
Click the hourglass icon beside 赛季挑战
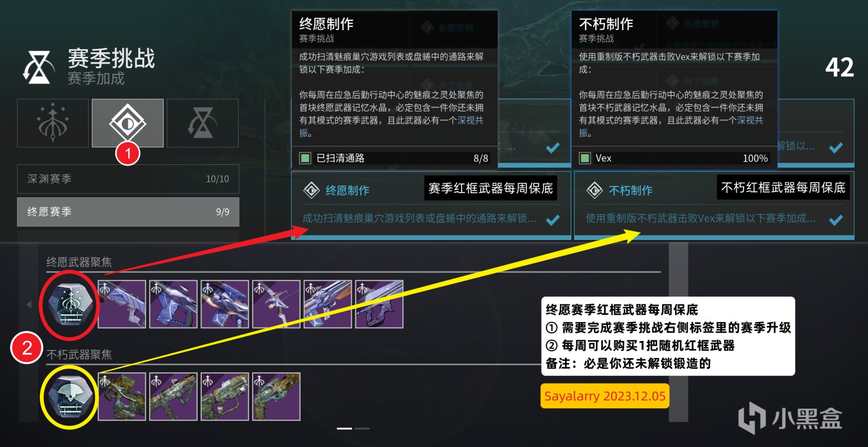tap(38, 67)
